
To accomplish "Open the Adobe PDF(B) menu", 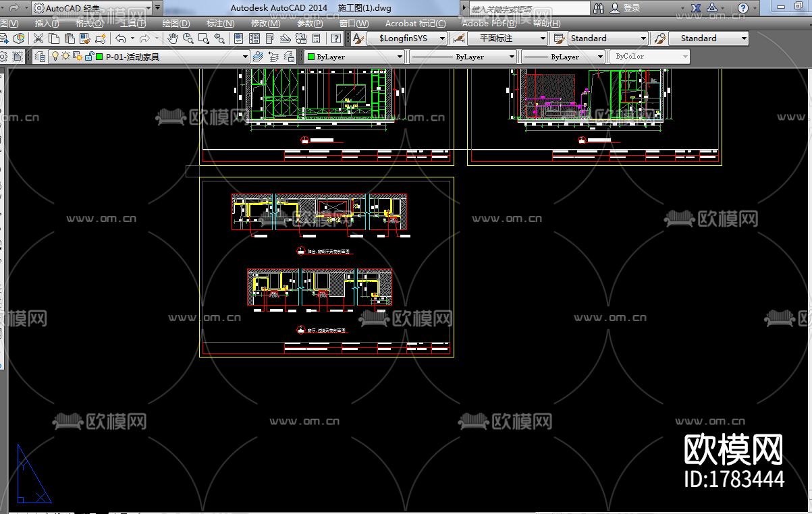I will pyautogui.click(x=489, y=23).
